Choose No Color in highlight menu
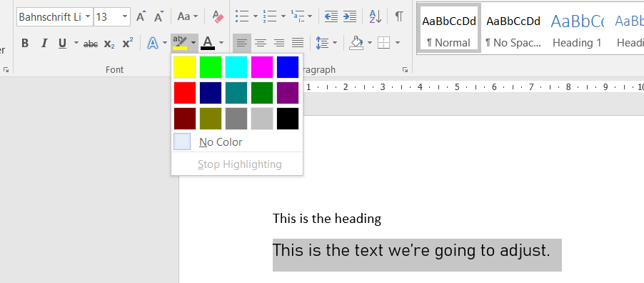The width and height of the screenshot is (644, 283). (x=237, y=142)
